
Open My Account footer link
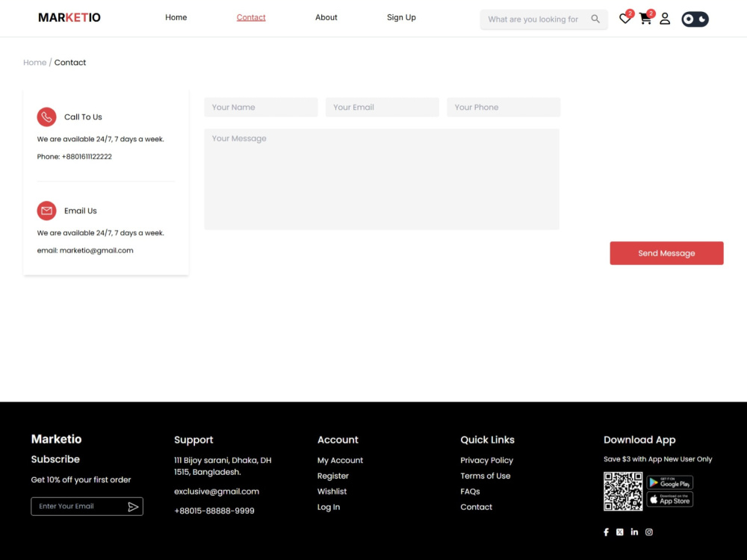tap(340, 461)
